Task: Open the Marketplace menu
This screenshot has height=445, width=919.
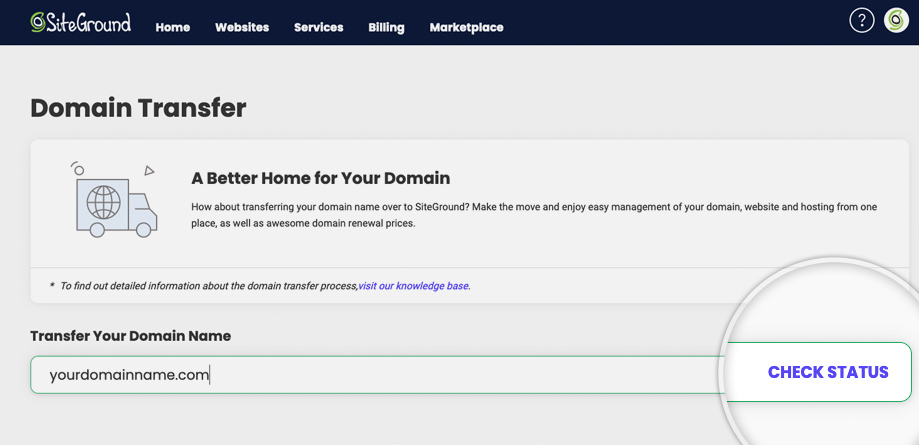Action: click(x=467, y=28)
